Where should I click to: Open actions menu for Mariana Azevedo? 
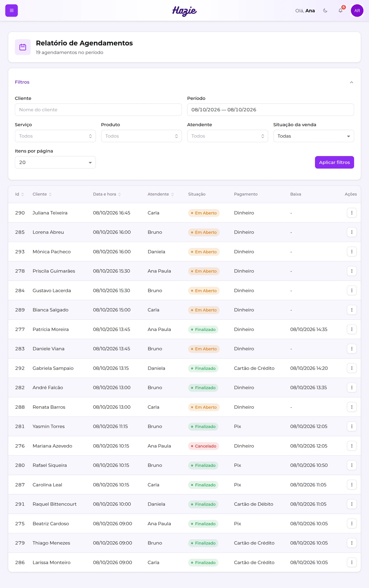(x=352, y=446)
